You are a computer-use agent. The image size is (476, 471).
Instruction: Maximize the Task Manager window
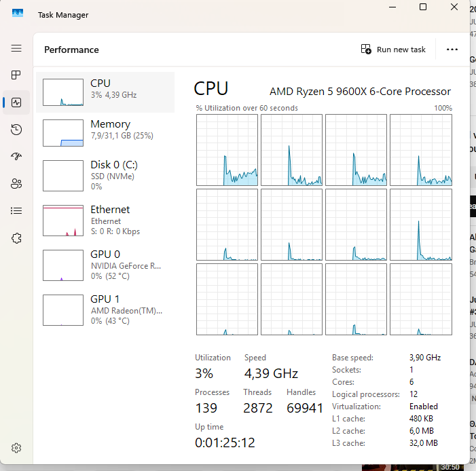pos(423,7)
